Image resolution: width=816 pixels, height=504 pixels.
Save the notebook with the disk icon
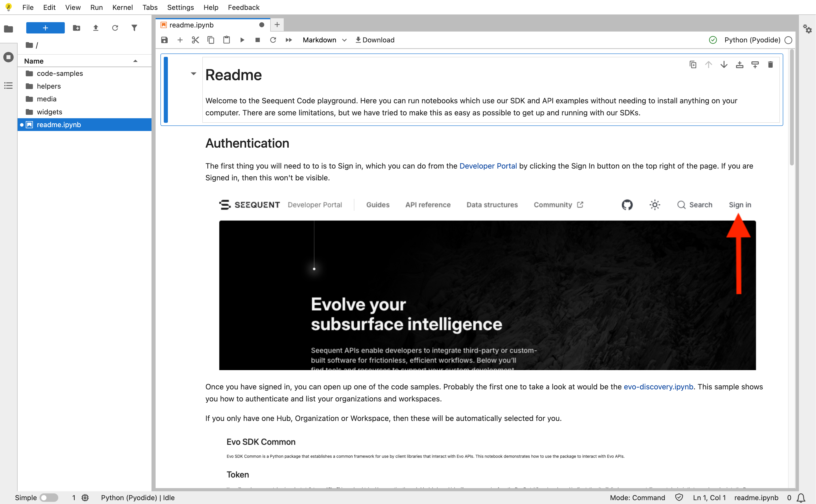(x=164, y=40)
